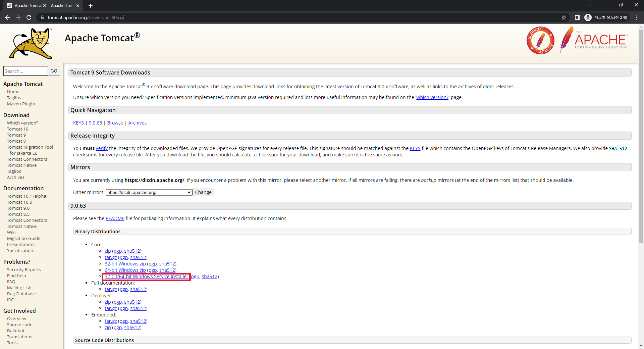Open the 'which version?' link in the welcome text
The image size is (644, 349).
pyautogui.click(x=432, y=97)
